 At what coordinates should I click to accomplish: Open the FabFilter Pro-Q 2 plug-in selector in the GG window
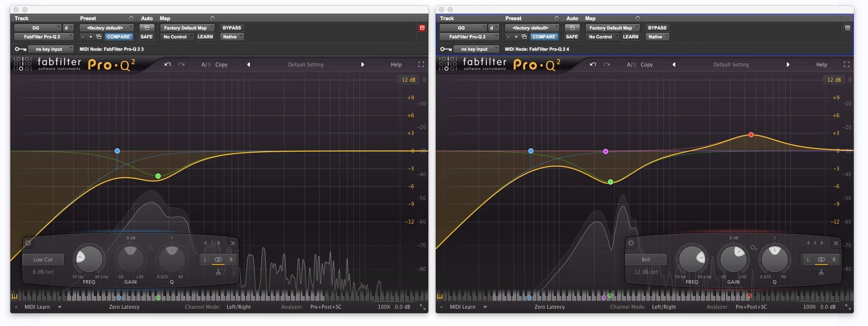coord(470,37)
